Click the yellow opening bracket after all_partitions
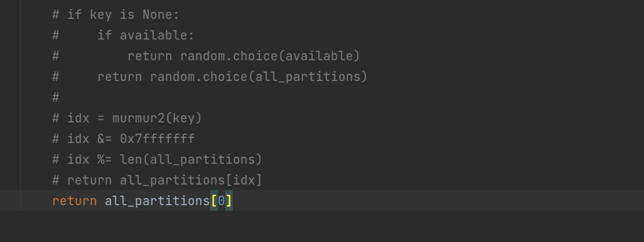644x242 pixels. click(214, 201)
